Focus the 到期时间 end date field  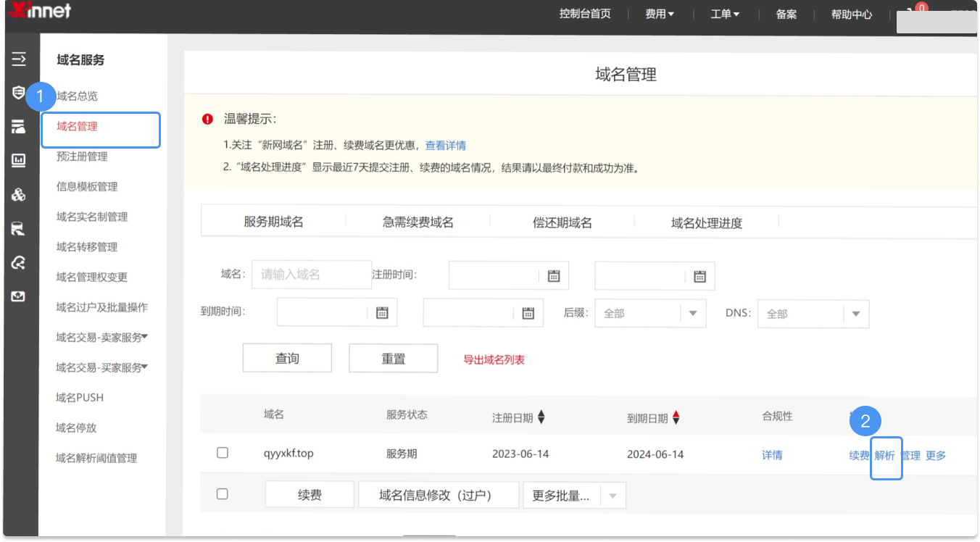pyautogui.click(x=483, y=313)
